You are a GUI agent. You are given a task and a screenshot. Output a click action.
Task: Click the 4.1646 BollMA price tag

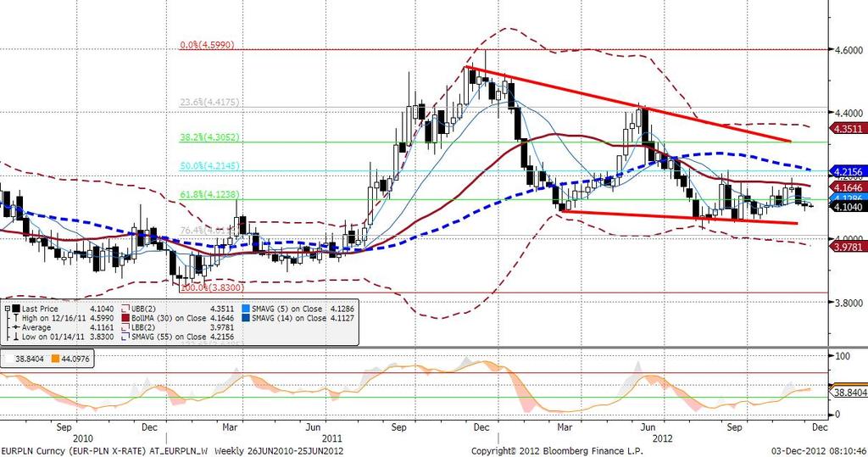coord(848,187)
